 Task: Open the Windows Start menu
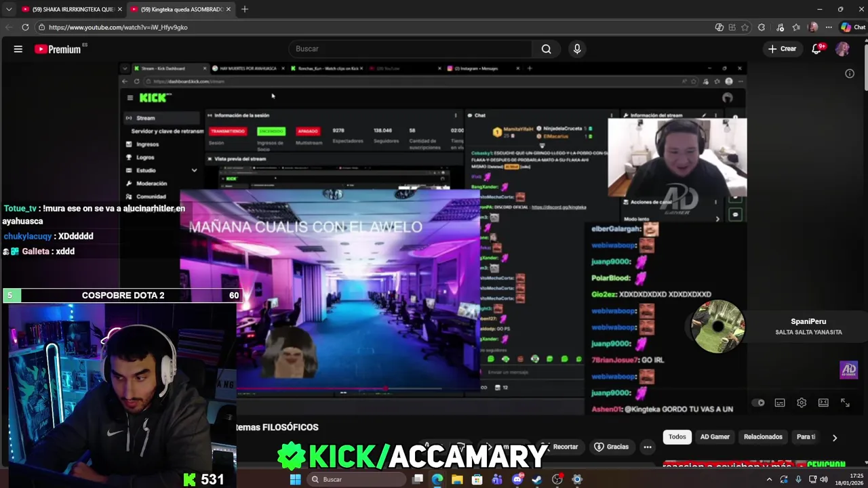point(295,479)
